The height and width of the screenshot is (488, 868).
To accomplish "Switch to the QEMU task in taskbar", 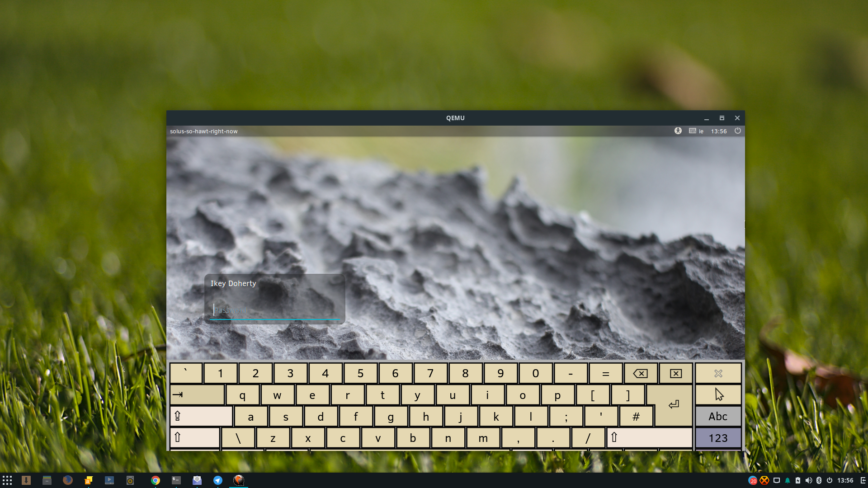I will click(x=239, y=480).
